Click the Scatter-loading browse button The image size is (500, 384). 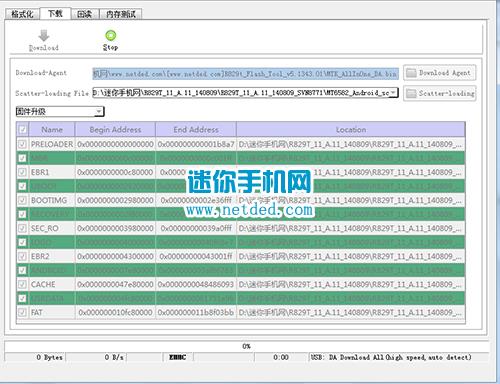click(440, 93)
